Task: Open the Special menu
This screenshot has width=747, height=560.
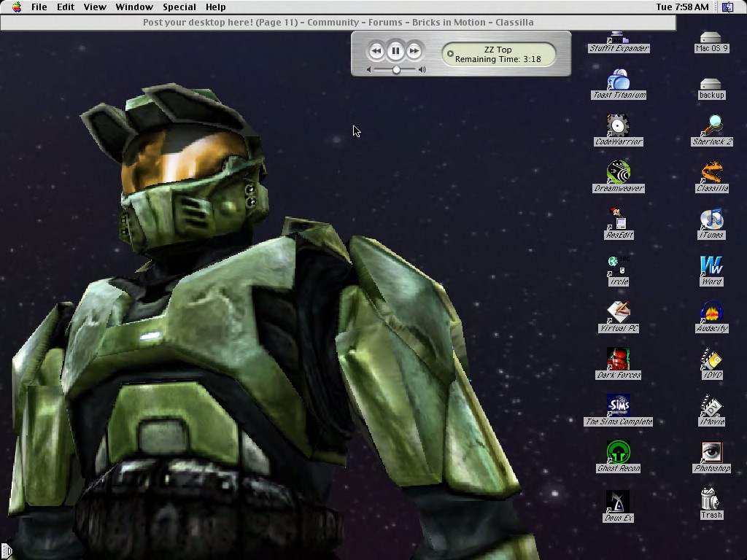Action: [x=179, y=7]
